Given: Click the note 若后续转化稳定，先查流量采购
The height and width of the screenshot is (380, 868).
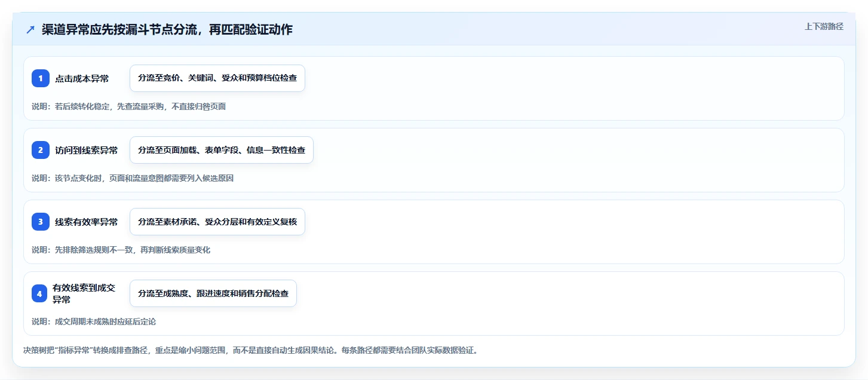Looking at the screenshot, I should [x=128, y=106].
